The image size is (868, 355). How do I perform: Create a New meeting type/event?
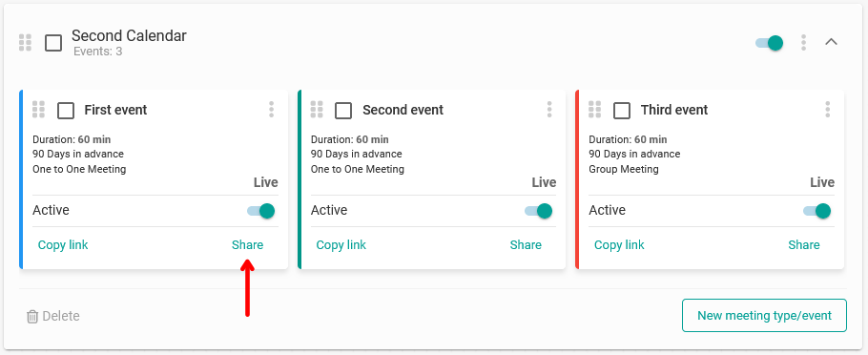pos(764,316)
